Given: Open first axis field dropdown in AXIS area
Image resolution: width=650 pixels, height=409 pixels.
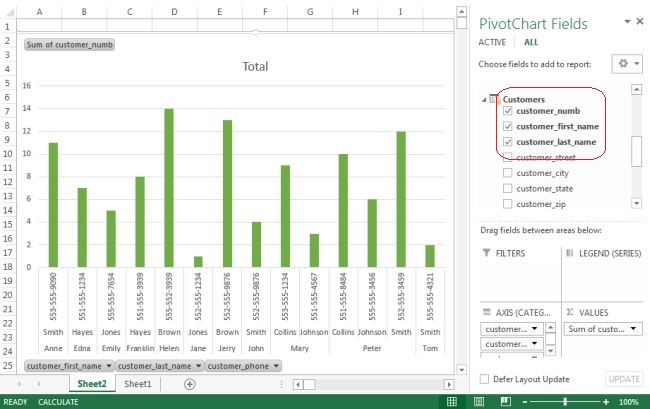Looking at the screenshot, I should [x=535, y=329].
